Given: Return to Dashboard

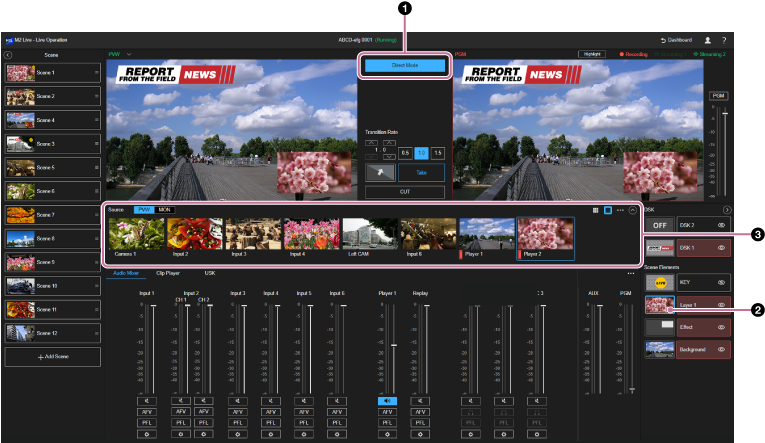Looking at the screenshot, I should [x=676, y=40].
